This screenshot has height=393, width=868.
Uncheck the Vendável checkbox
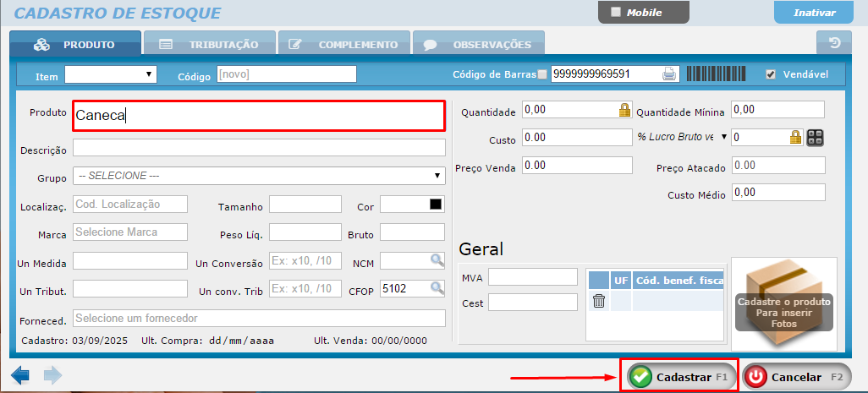[x=770, y=74]
